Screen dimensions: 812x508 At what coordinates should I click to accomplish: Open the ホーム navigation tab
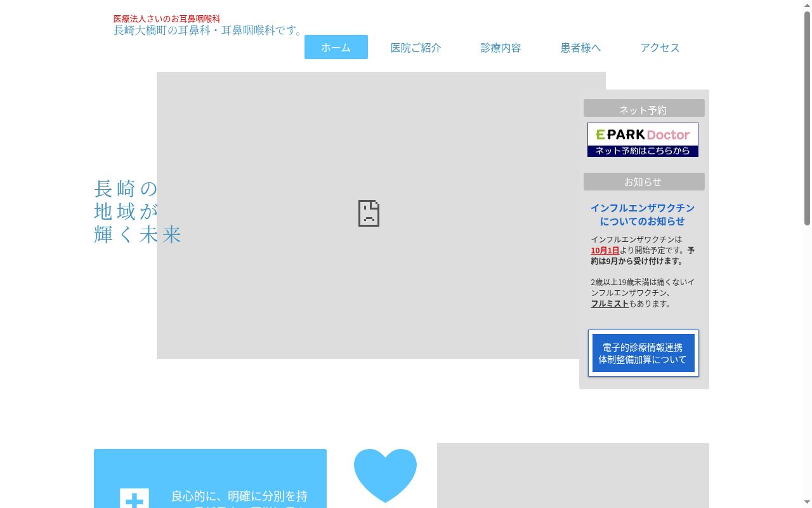[x=336, y=47]
